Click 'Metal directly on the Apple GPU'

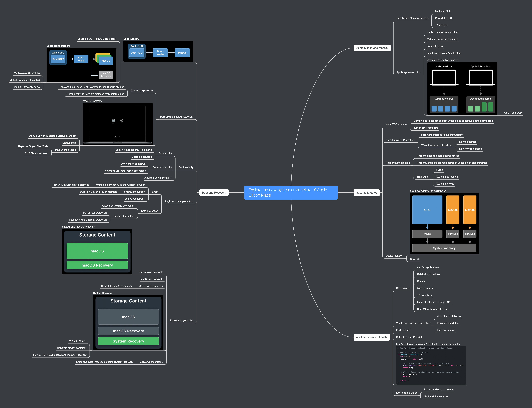coord(435,302)
